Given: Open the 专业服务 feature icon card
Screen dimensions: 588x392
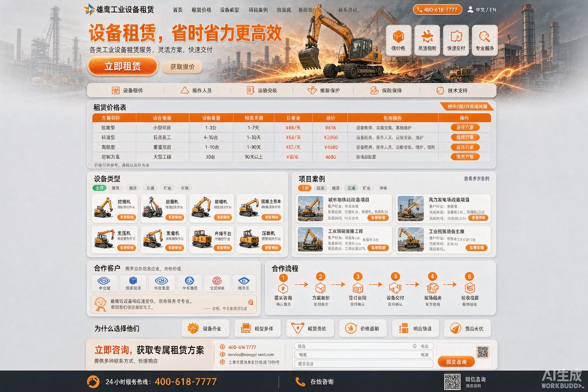Looking at the screenshot, I should tap(485, 39).
